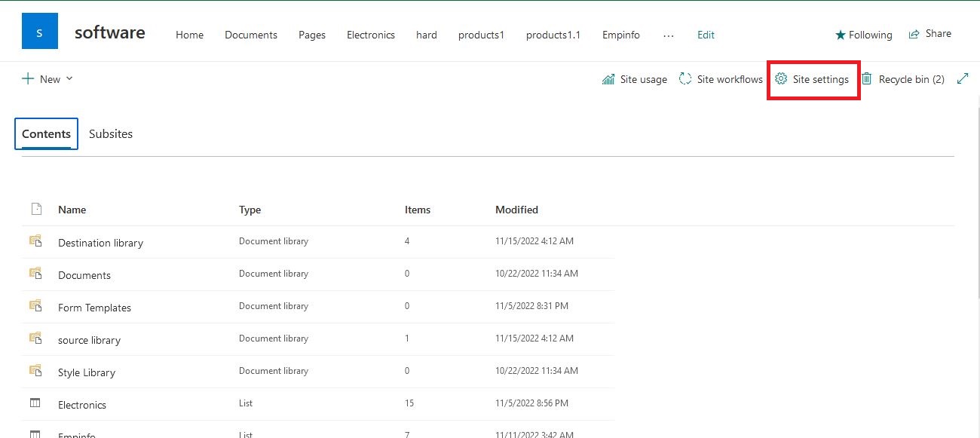Open the New item dropdown

point(47,78)
